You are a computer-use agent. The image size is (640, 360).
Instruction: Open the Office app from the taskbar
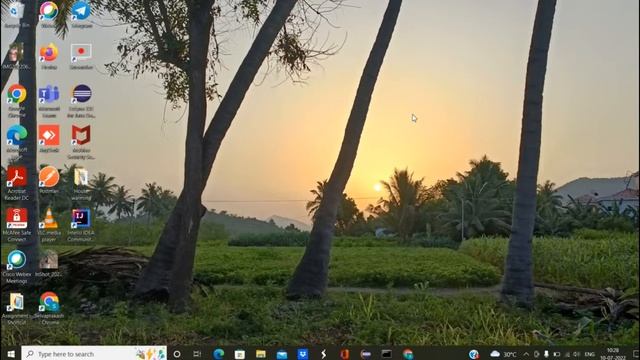pos(344,354)
